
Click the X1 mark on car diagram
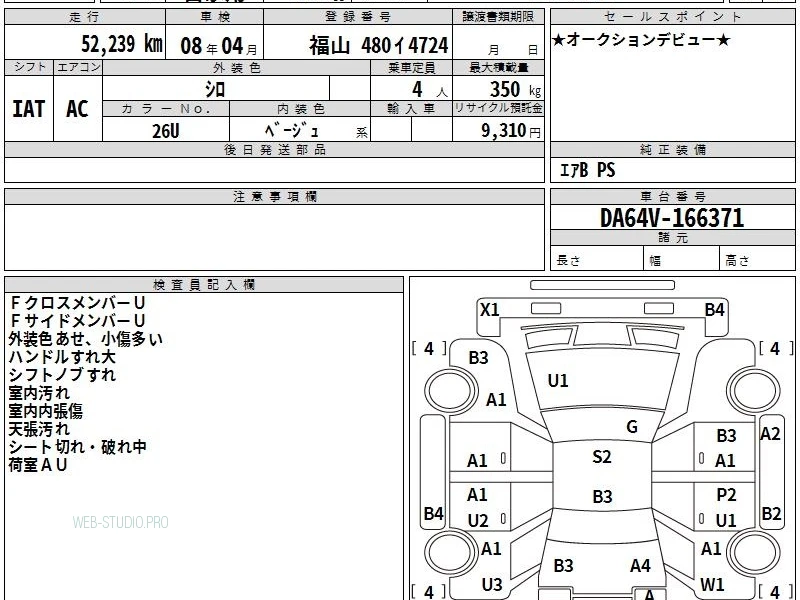pos(489,310)
